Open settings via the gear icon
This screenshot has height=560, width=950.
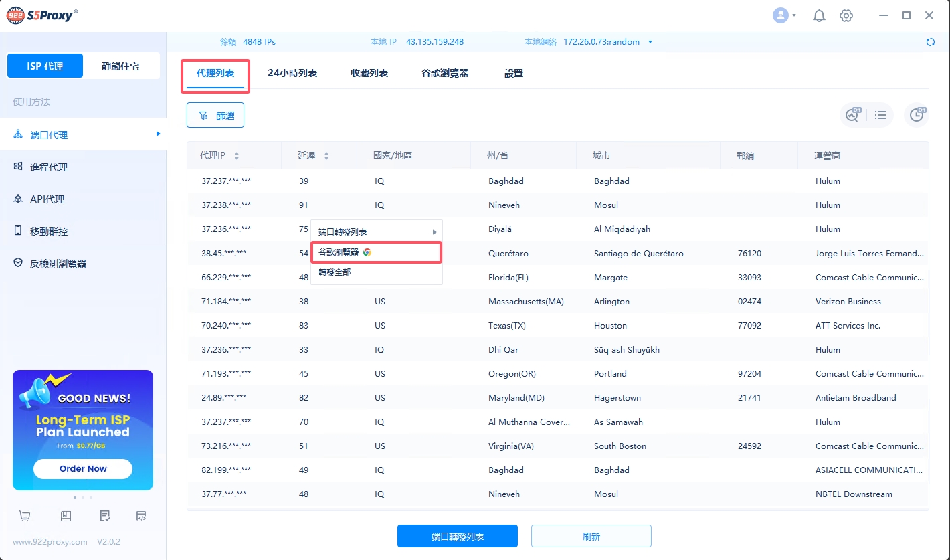pos(846,16)
